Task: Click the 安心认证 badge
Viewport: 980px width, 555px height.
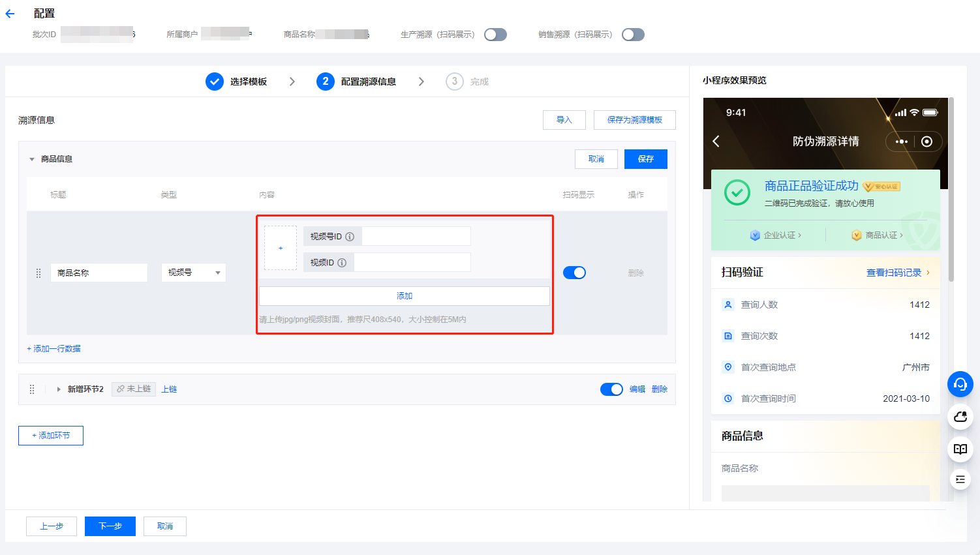Action: click(x=881, y=187)
